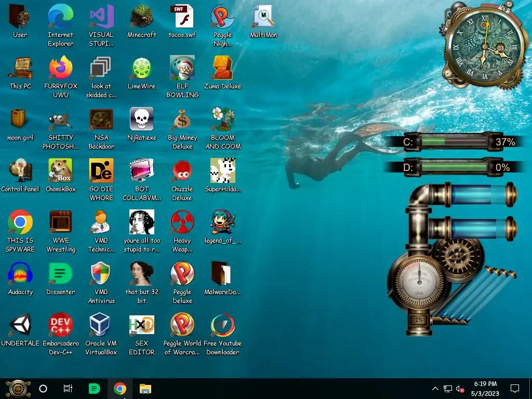Open Task View on taskbar
Screen dimensions: 532x399
pos(68,389)
